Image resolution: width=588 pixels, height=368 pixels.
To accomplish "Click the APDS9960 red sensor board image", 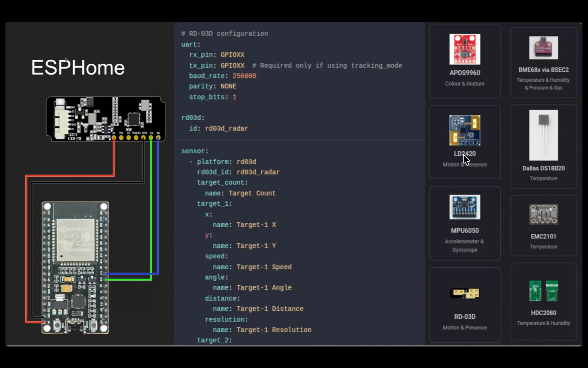I will [465, 49].
